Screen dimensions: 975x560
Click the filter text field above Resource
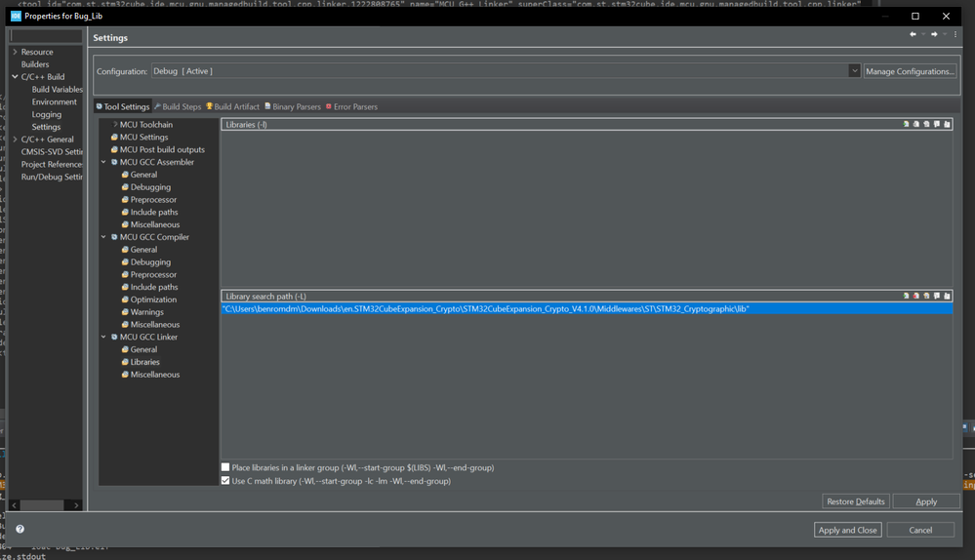pos(46,36)
